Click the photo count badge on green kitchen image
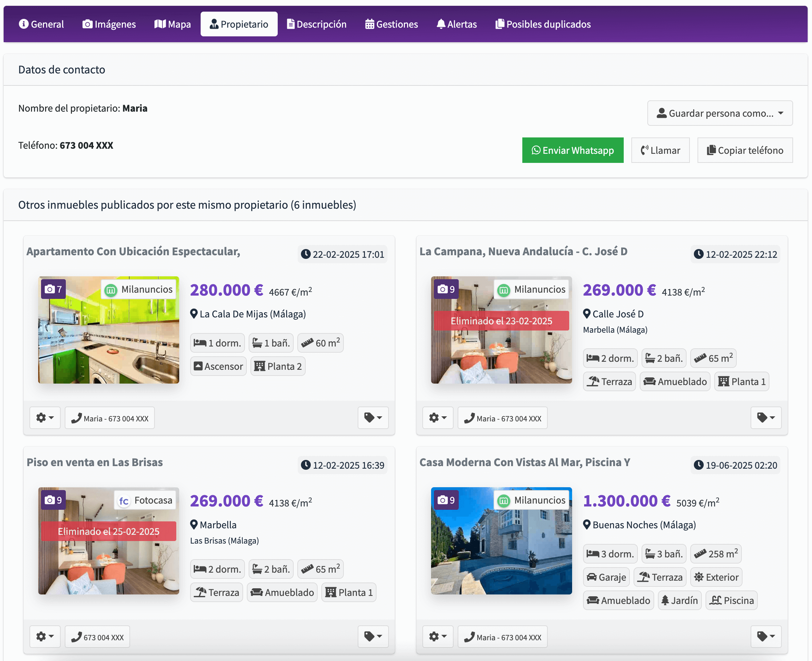The width and height of the screenshot is (812, 661). [x=53, y=289]
